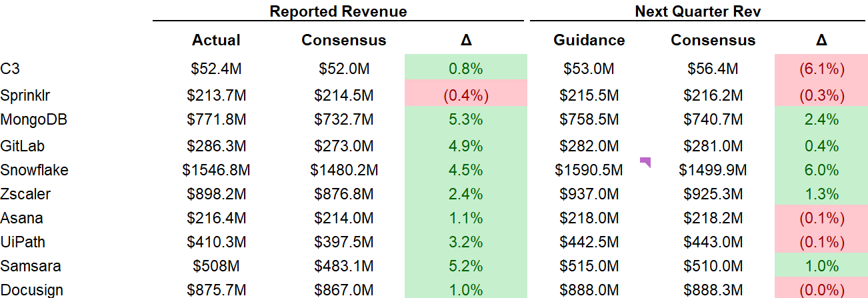Click C3 consensus revenue $52.0M
Viewport: 868px width, 298px height.
coord(343,69)
